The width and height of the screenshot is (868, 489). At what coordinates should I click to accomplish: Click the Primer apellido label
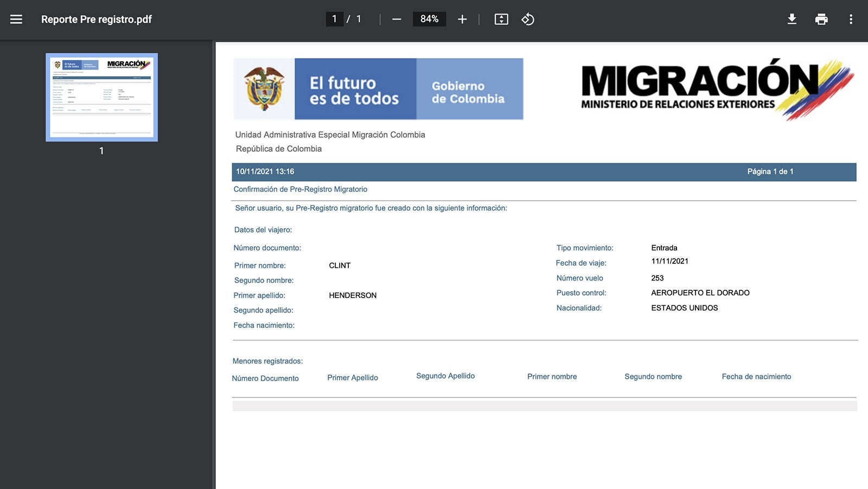[259, 295]
